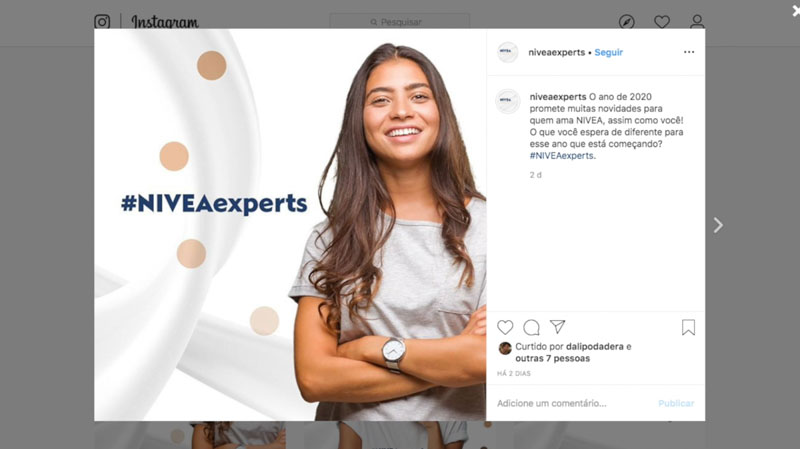Open the three-dots post options menu

click(689, 52)
